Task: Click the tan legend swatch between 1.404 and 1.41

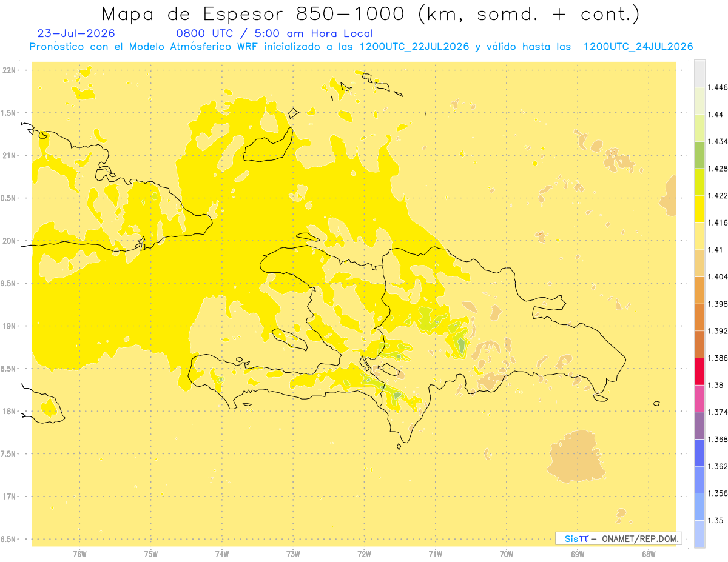Action: pos(699,263)
